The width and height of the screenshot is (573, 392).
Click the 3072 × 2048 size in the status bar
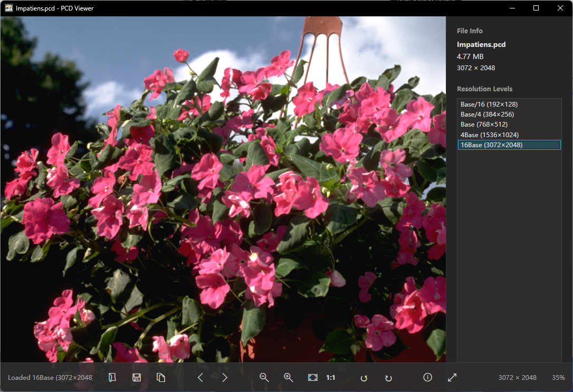(x=518, y=377)
